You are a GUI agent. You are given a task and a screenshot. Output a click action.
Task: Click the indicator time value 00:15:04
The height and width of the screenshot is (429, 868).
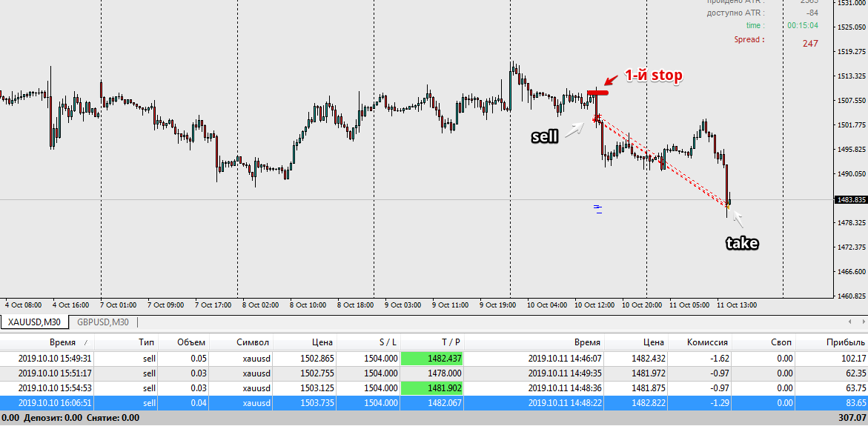(x=803, y=25)
